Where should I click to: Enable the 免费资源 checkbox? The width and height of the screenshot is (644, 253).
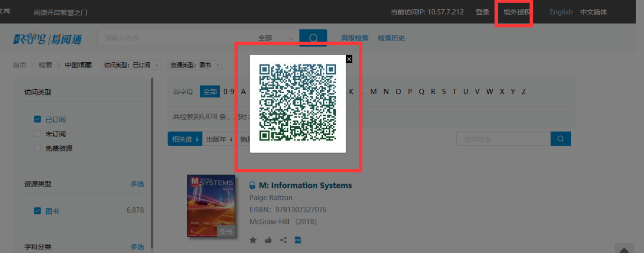tap(37, 149)
